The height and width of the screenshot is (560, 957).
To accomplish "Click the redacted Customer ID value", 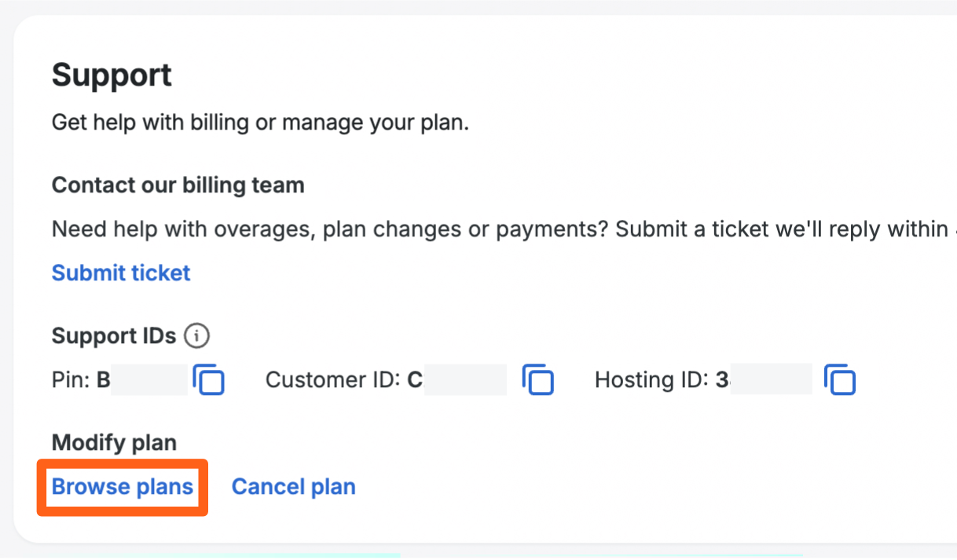I will (465, 380).
